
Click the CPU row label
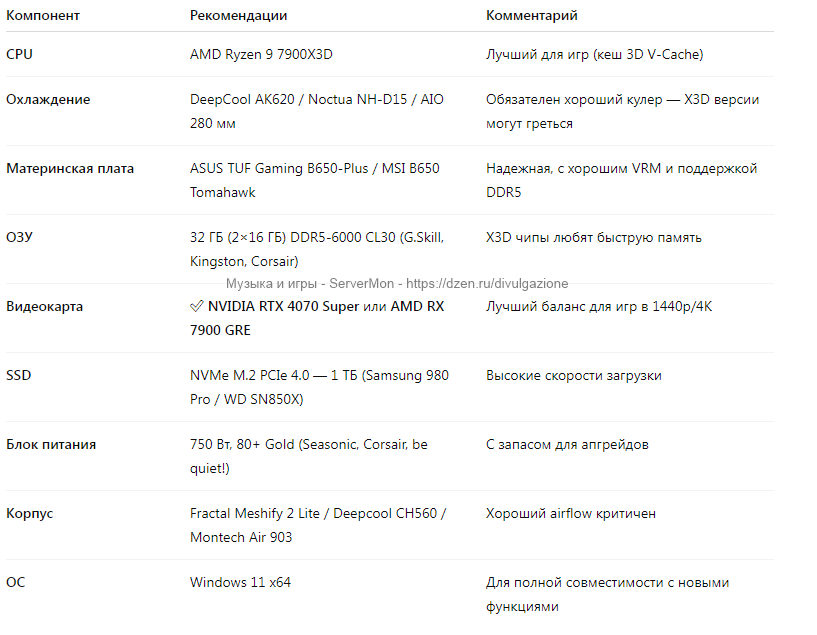(x=20, y=55)
